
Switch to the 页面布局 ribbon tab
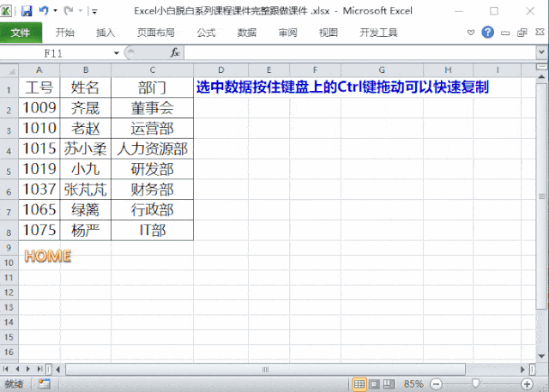[156, 33]
